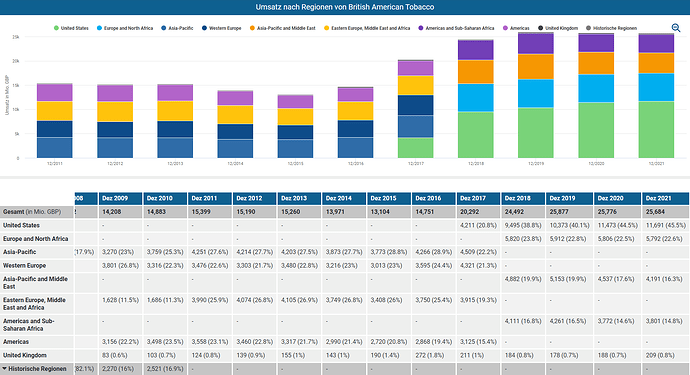Click light blue Europe segment of 12/2018 bar
This screenshot has height=375, width=690.
[x=476, y=98]
